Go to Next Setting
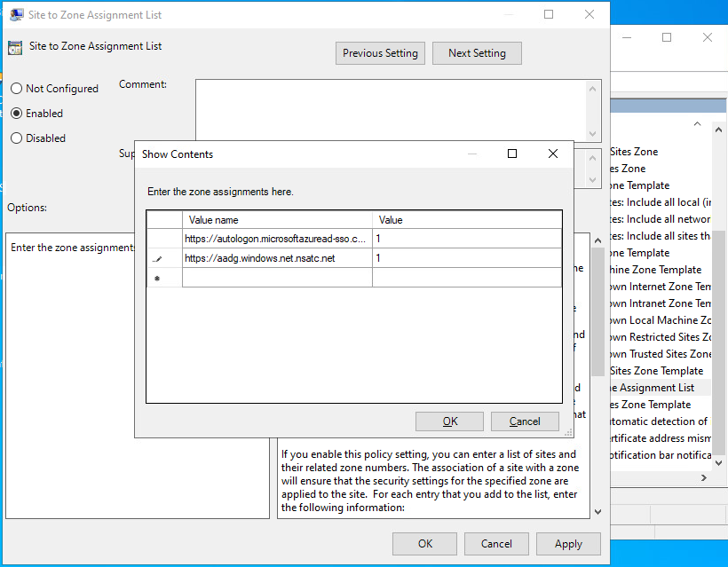Image resolution: width=728 pixels, height=567 pixels. click(x=477, y=53)
